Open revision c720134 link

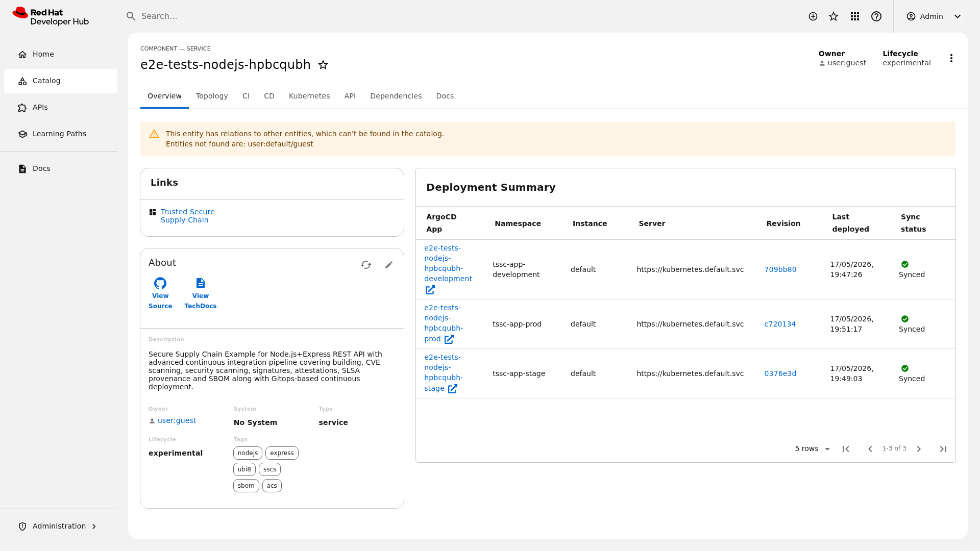coord(780,324)
